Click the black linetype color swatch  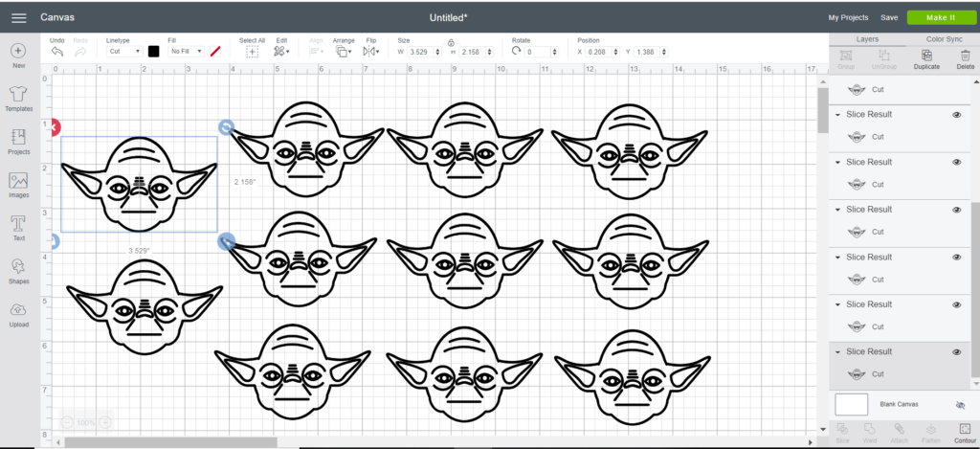pos(154,52)
